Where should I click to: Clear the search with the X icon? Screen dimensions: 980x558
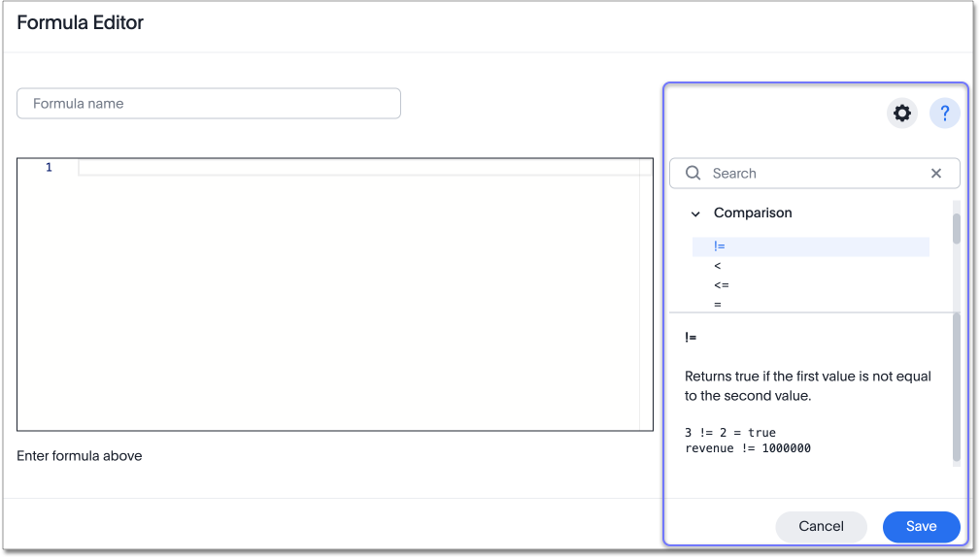click(x=936, y=174)
